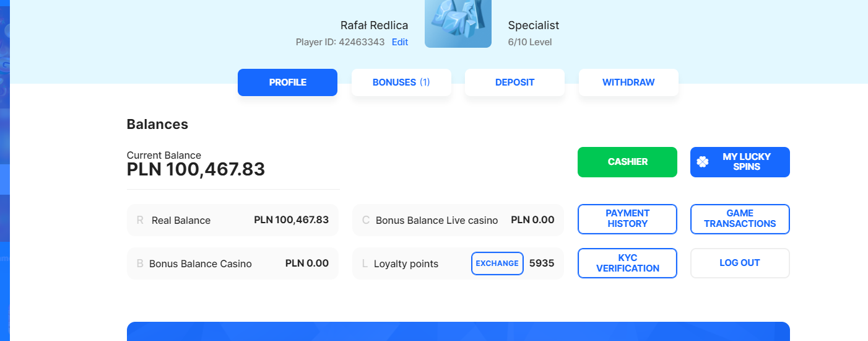Screen dimensions: 868x341
Task: Go to the DEPOSIT tab
Action: click(x=514, y=82)
